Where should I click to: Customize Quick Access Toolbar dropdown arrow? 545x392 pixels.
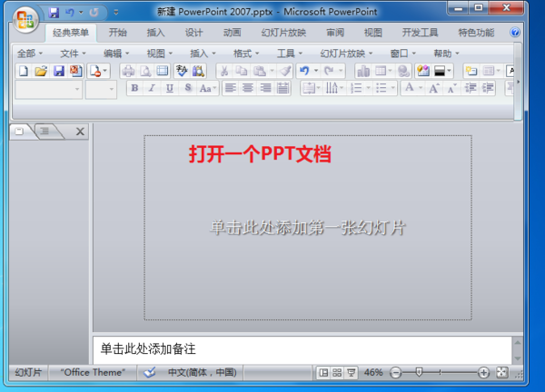(x=115, y=13)
